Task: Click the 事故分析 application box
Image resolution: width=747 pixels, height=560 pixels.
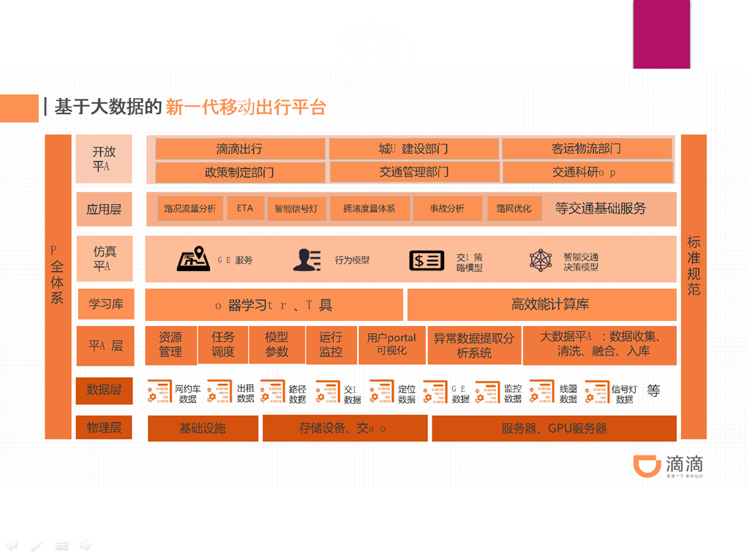Action: point(447,208)
